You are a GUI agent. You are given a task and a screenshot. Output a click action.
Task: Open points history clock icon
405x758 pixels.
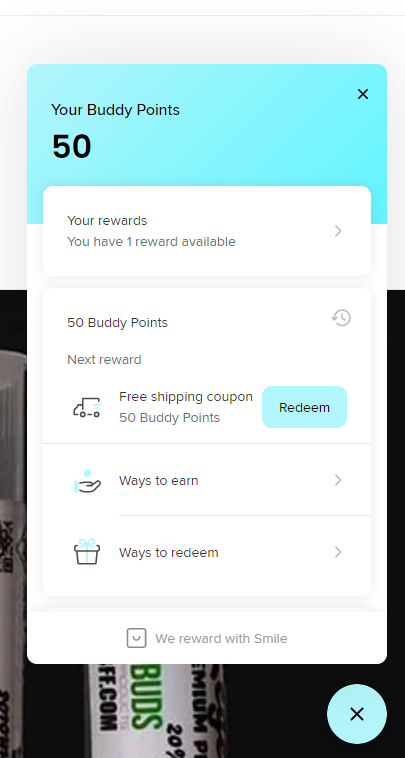(x=341, y=318)
